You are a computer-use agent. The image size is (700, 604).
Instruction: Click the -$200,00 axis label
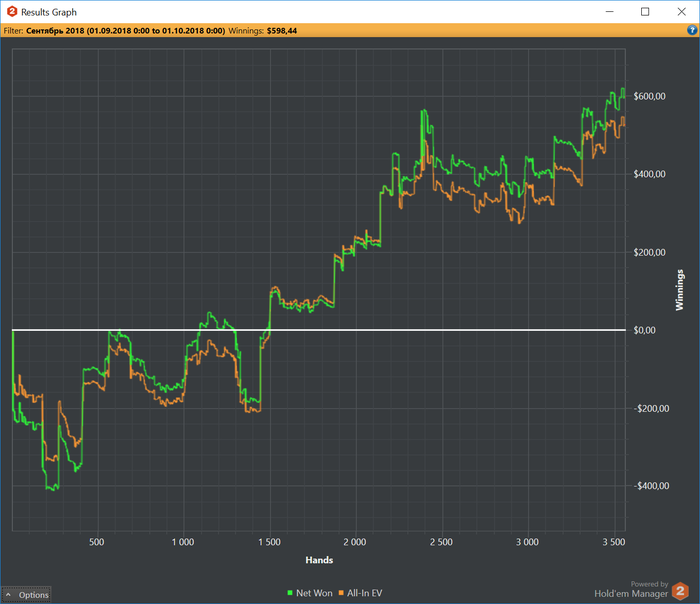coord(651,408)
